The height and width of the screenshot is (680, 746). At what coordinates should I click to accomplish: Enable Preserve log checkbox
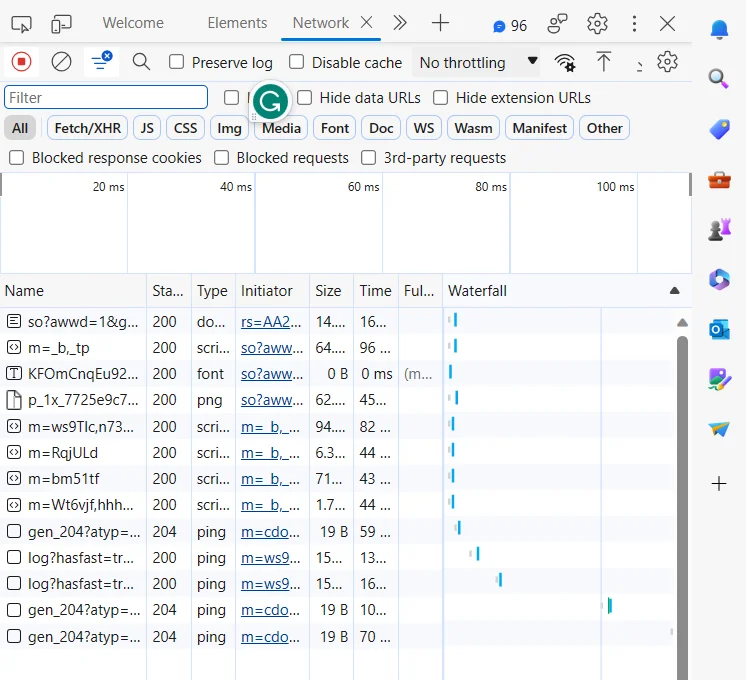177,62
